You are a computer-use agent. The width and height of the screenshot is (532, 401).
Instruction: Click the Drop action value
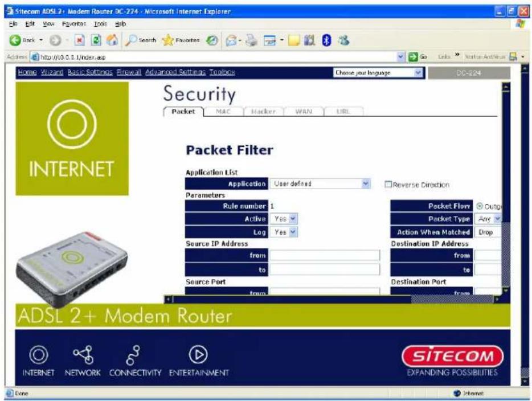[x=485, y=232]
